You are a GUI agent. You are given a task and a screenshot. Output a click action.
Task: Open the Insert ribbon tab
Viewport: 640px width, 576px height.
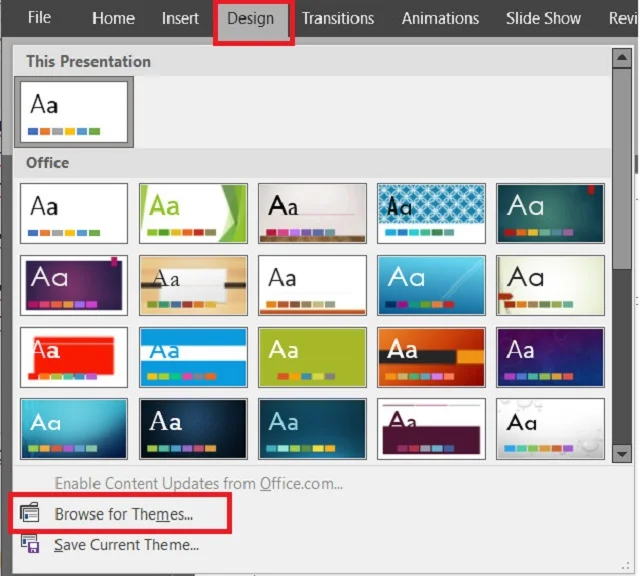180,18
